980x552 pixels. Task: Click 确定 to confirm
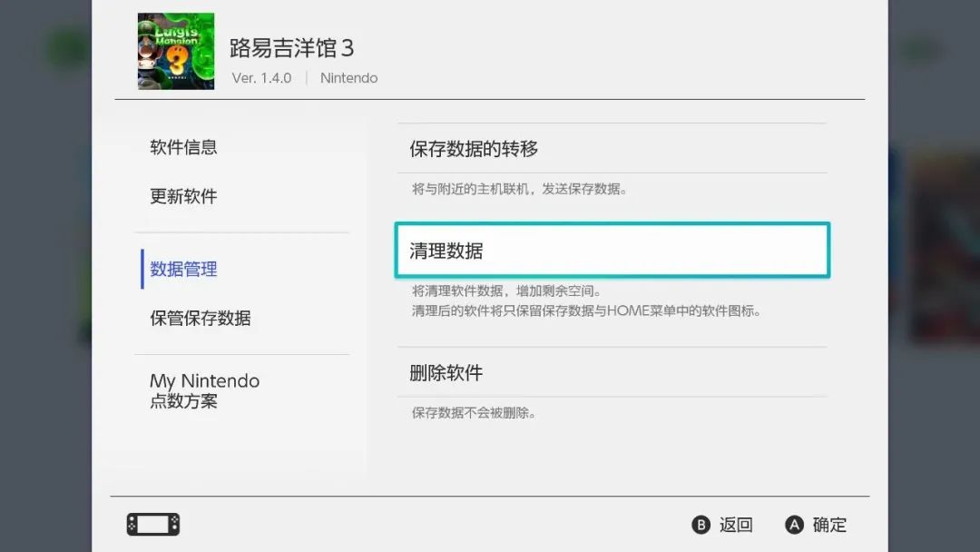tap(829, 525)
